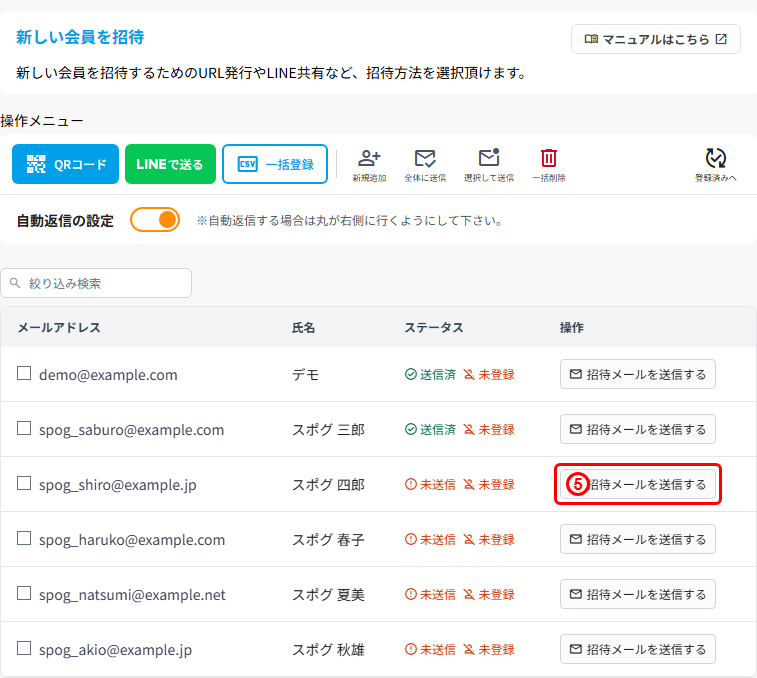757x678 pixels.
Task: Click the name スポグ 三郎
Action: [x=328, y=430]
